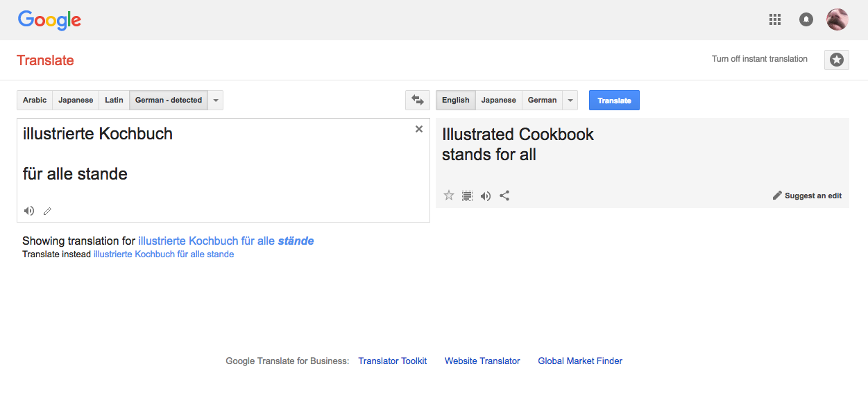Image resolution: width=868 pixels, height=407 pixels.
Task: Open the account profile avatar
Action: (837, 19)
